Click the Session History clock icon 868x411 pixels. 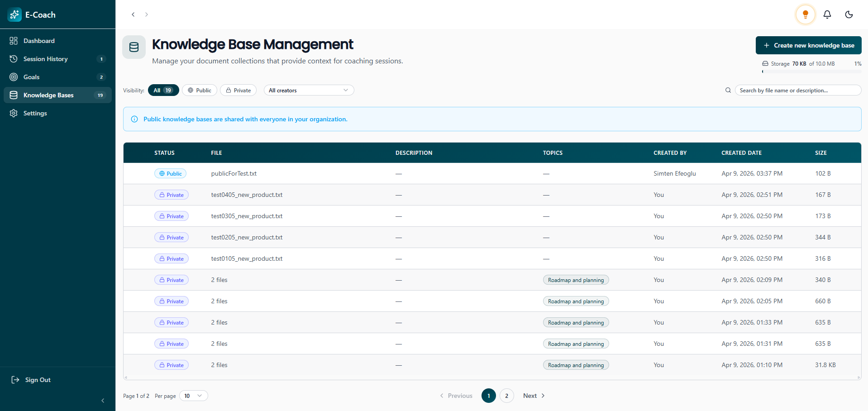(14, 59)
